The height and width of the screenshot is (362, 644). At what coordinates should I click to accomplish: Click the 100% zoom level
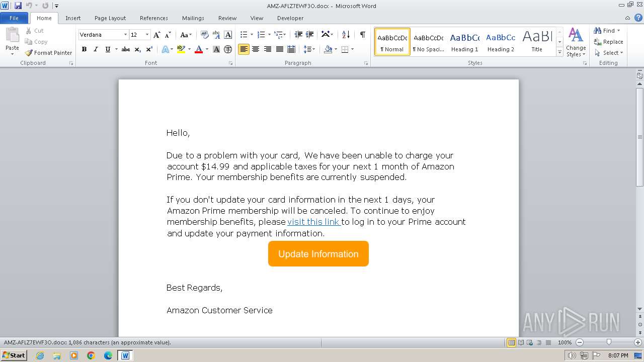pos(565,342)
